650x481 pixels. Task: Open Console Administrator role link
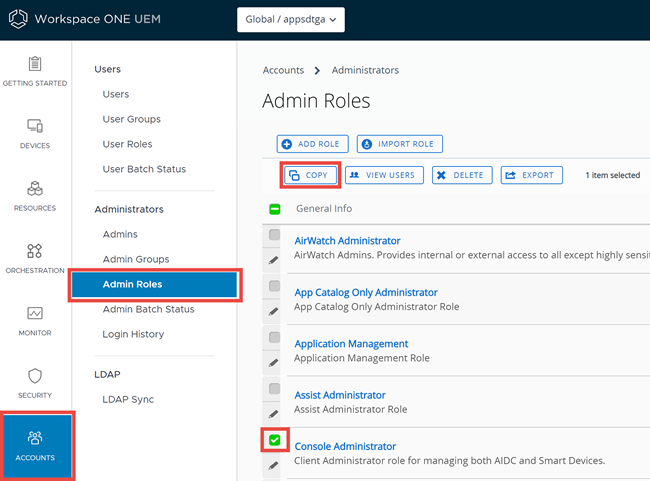(345, 446)
